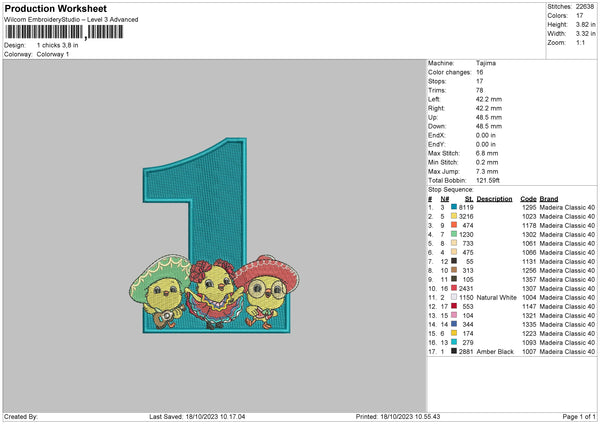This screenshot has width=600, height=424.
Task: Select the brown swatch for code 1256
Action: tap(454, 269)
